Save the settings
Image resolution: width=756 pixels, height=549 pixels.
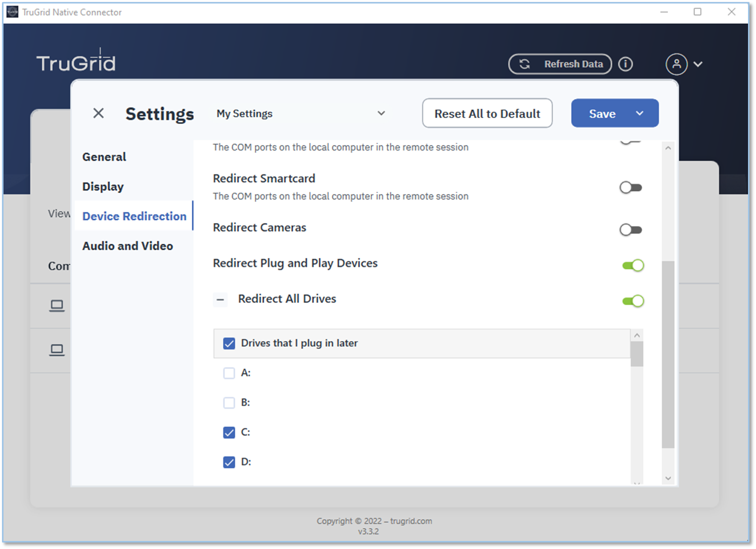click(x=602, y=113)
